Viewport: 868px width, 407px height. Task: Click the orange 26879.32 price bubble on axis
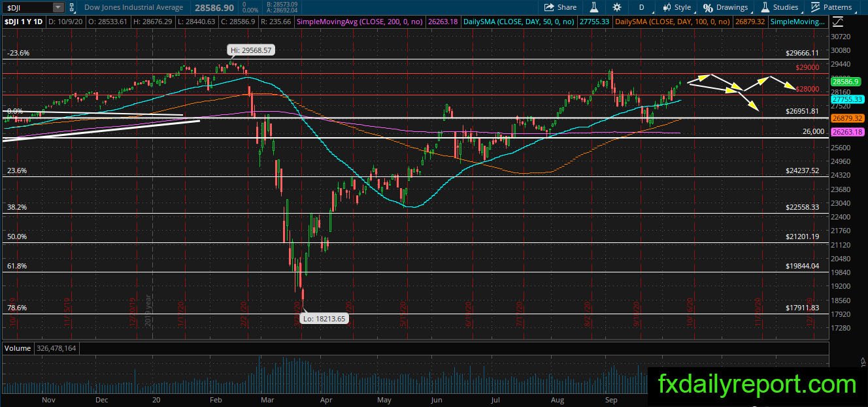pyautogui.click(x=846, y=118)
